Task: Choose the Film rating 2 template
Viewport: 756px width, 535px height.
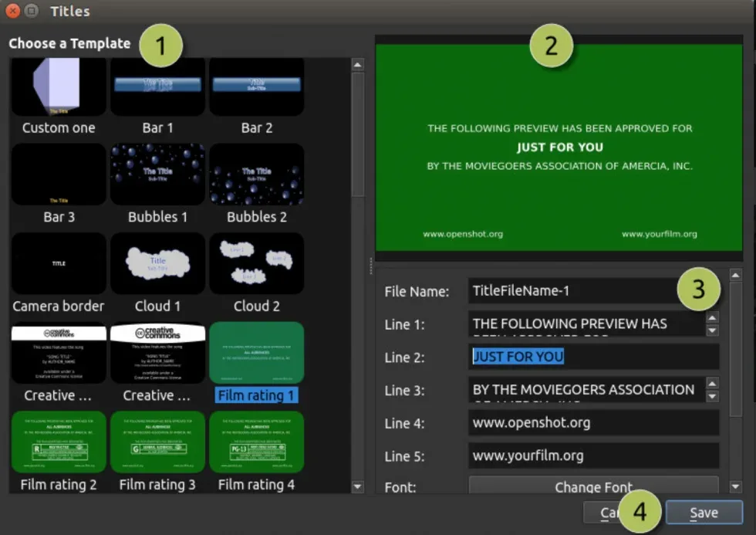Action: [59, 442]
